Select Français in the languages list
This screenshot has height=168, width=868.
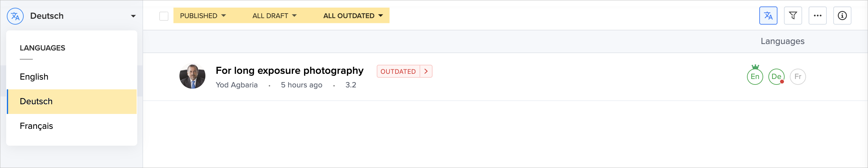coord(36,126)
